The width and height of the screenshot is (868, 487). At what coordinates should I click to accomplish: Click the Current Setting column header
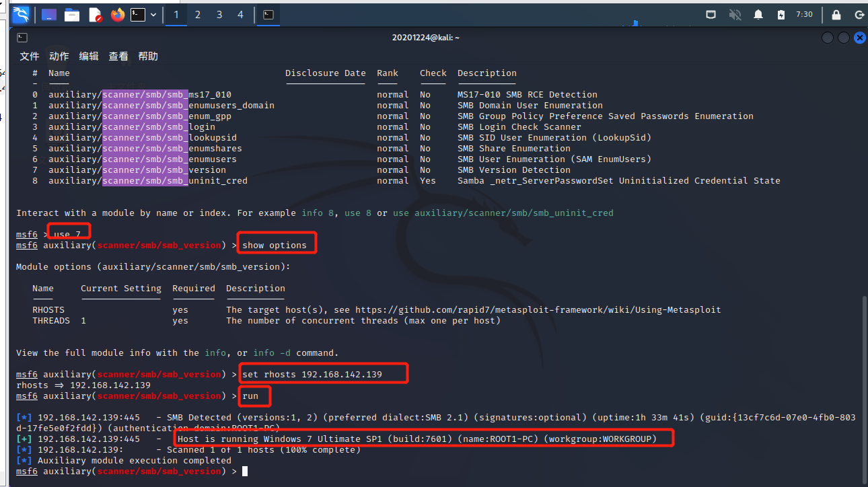click(121, 289)
